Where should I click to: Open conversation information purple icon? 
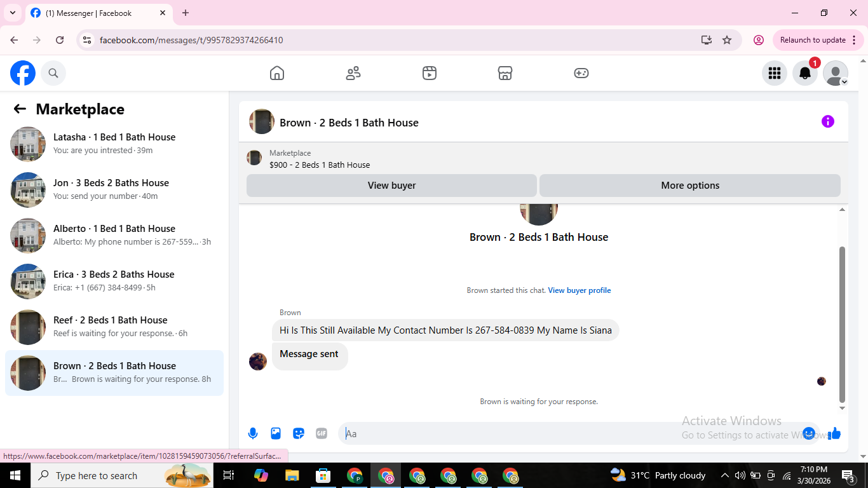(828, 121)
